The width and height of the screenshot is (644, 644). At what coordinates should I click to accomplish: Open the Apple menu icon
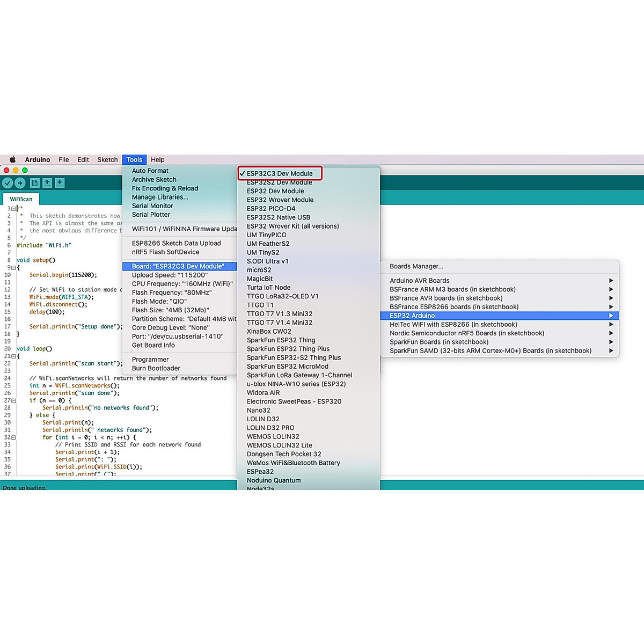[12, 160]
